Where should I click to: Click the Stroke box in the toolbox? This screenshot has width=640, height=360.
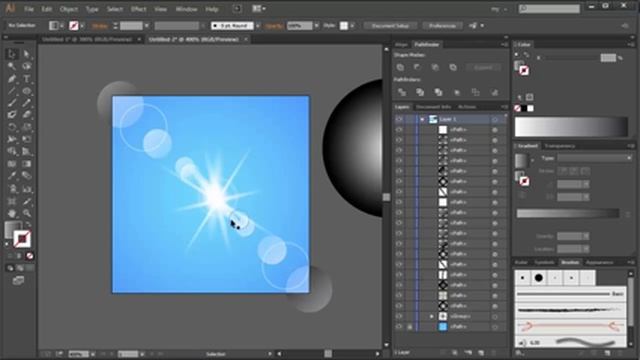[22, 239]
